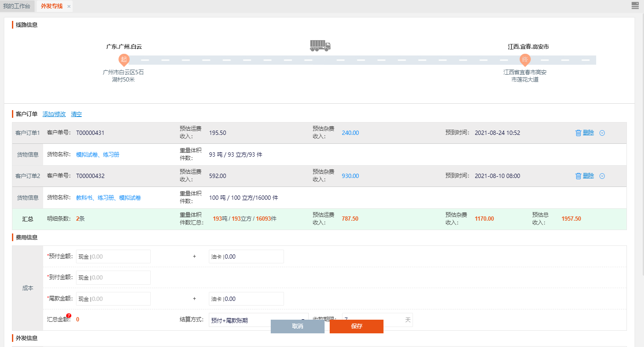Click arrival time 2021-08-24 10:52
The width and height of the screenshot is (644, 347).
[x=498, y=133]
